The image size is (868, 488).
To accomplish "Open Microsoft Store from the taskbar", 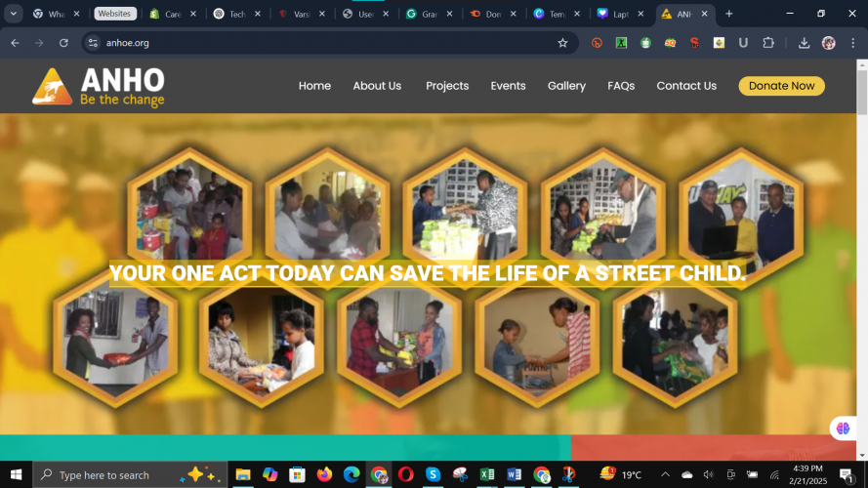I will [297, 474].
